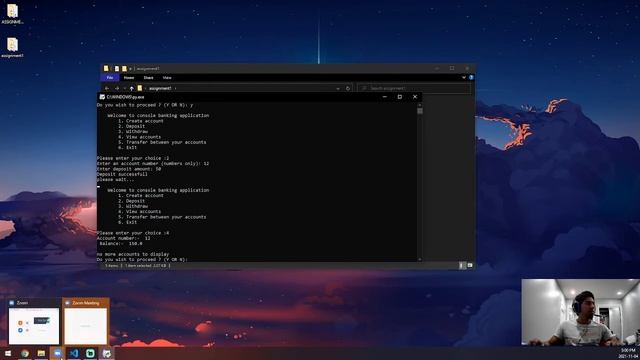The image size is (640, 360).
Task: Click the py.exe console title icon
Action: coord(102,97)
